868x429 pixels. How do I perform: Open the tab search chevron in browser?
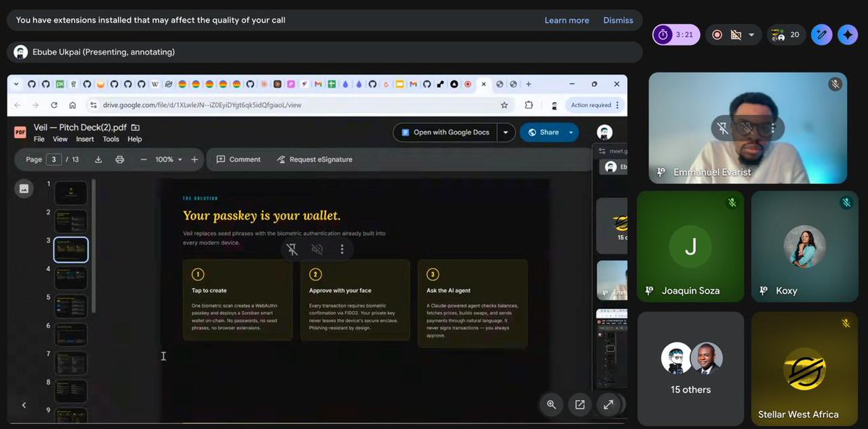16,84
